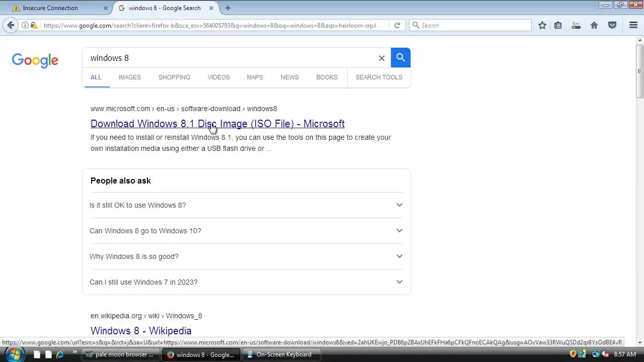This screenshot has width=644, height=362.
Task: Open SEARCH TOOLS options
Action: tap(379, 77)
